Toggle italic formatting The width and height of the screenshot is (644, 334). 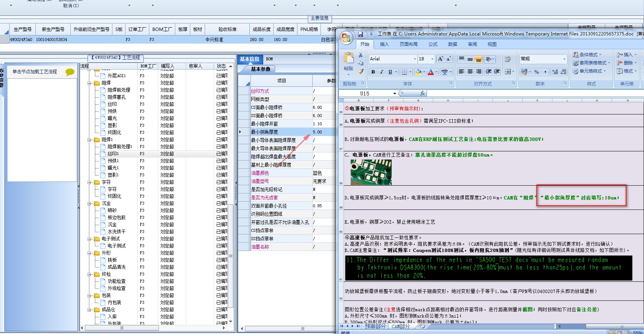tap(382, 72)
